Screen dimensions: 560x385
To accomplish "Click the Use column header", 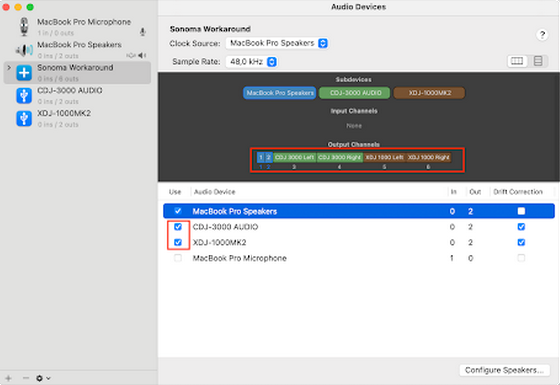I will [175, 192].
